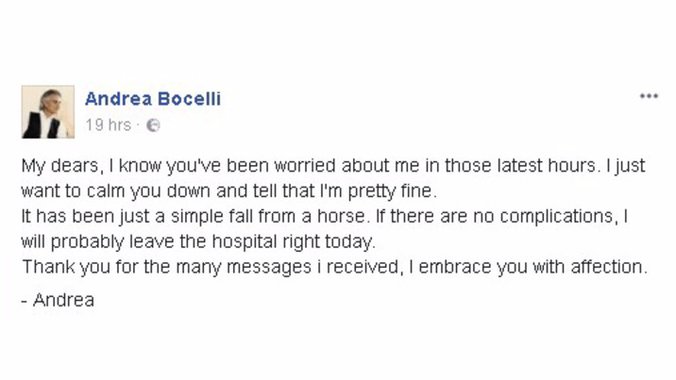Click the line starting 'Thank you for the many messages'
This screenshot has height=380, width=676.
pos(335,267)
